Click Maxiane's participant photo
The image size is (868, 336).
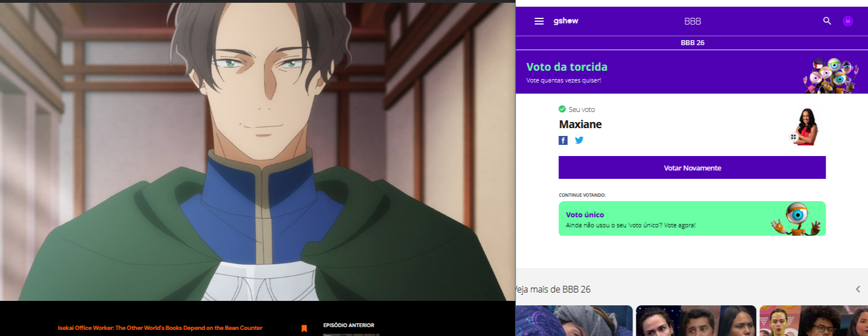click(x=806, y=126)
